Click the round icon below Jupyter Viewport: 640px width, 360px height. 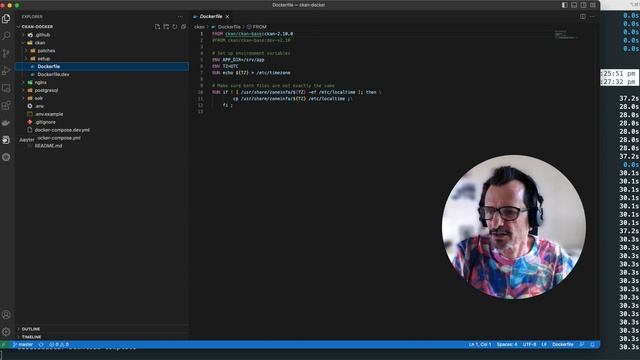click(x=6, y=157)
